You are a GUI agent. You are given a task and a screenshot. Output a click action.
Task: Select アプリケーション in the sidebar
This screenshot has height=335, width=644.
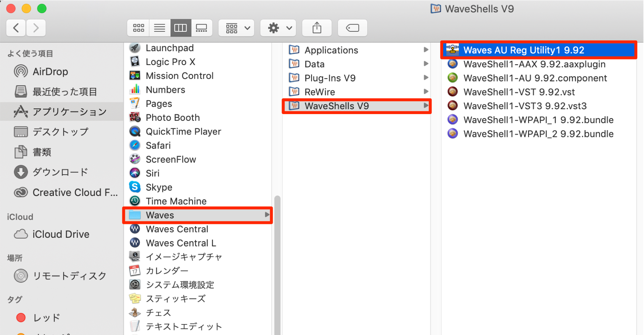62,111
